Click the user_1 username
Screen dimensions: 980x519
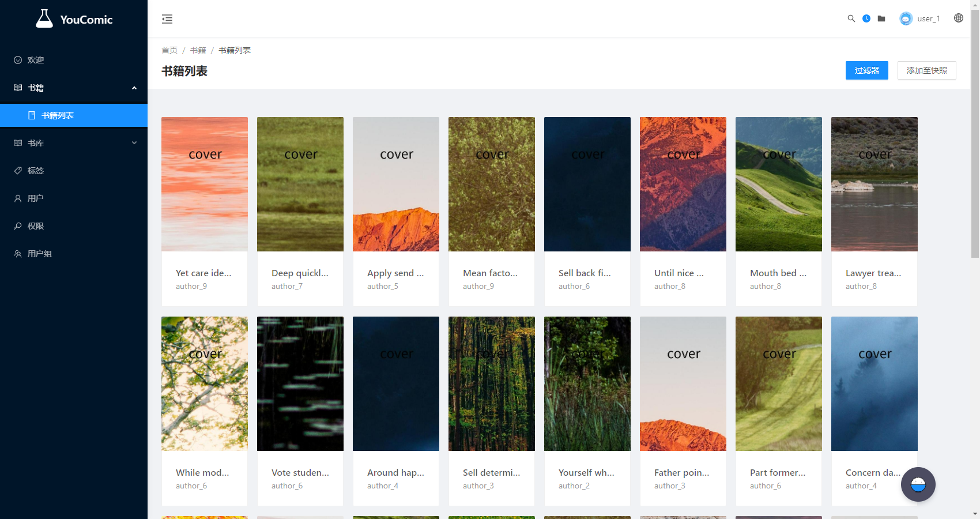click(928, 18)
